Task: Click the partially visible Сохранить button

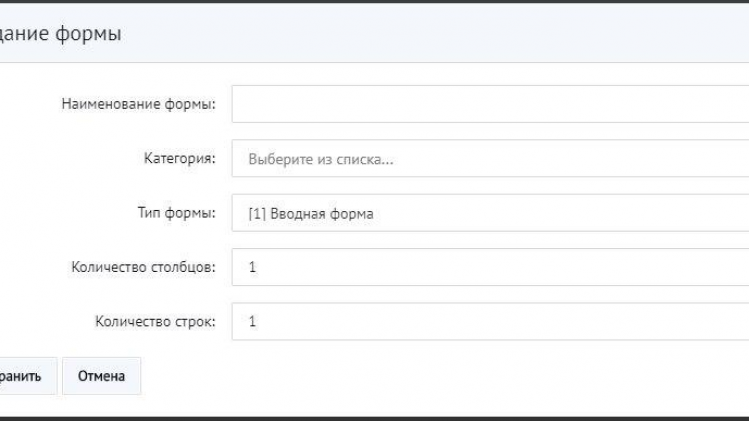Action: click(26, 376)
